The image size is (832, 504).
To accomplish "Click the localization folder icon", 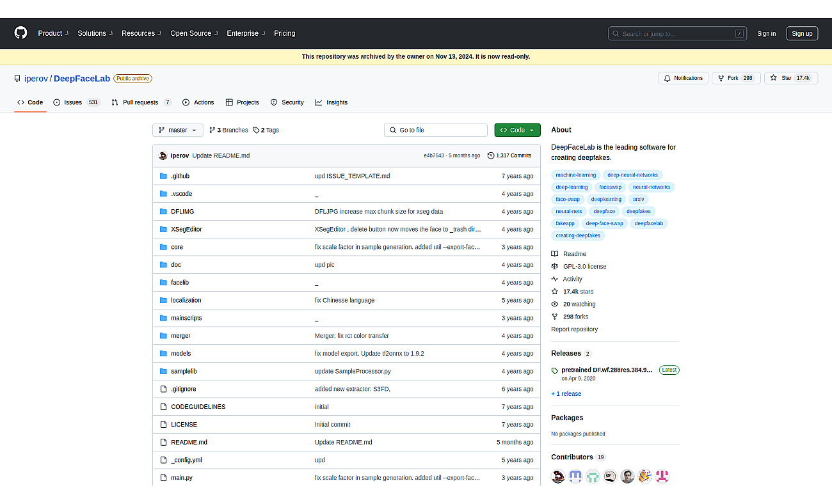I will [164, 300].
